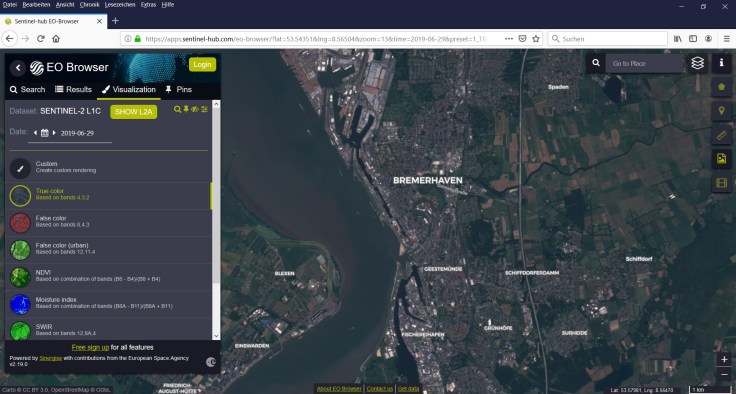This screenshot has height=394, width=736.
Task: Open the info panel icon on the map
Action: coord(721,63)
